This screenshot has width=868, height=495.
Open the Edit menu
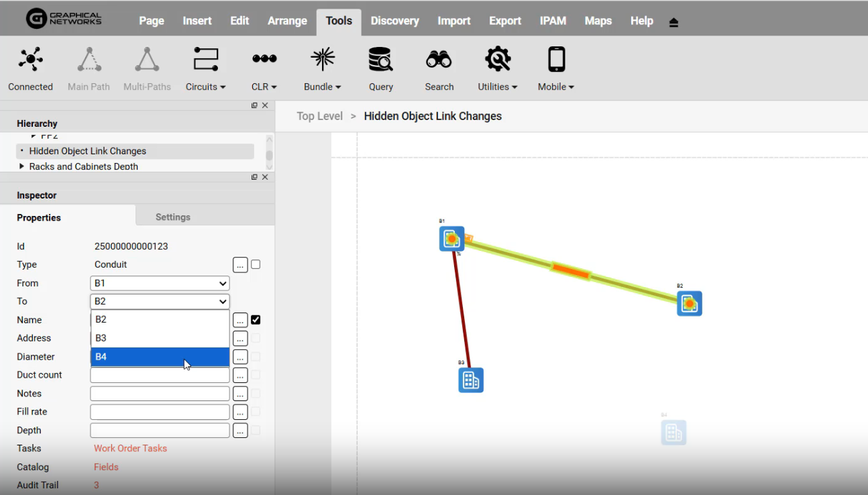click(239, 21)
